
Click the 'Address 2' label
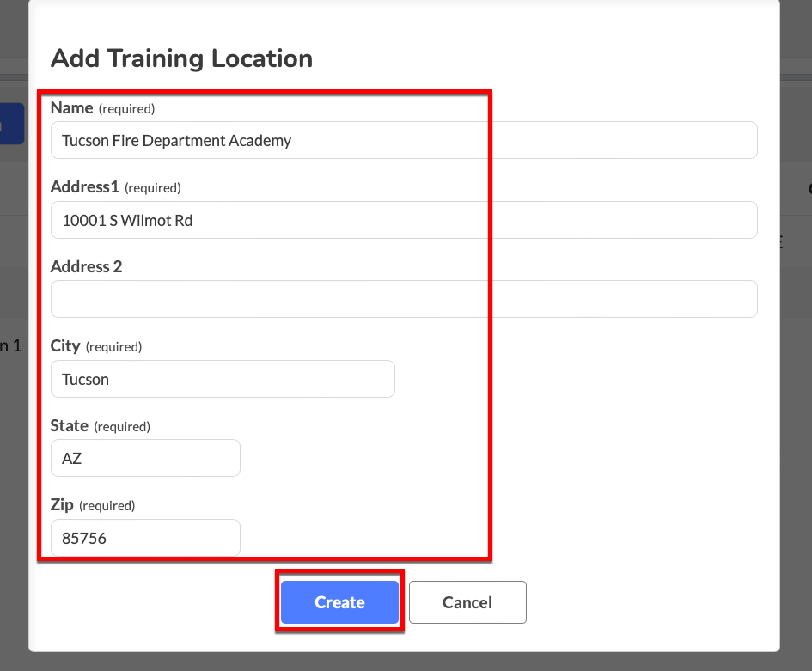[87, 266]
